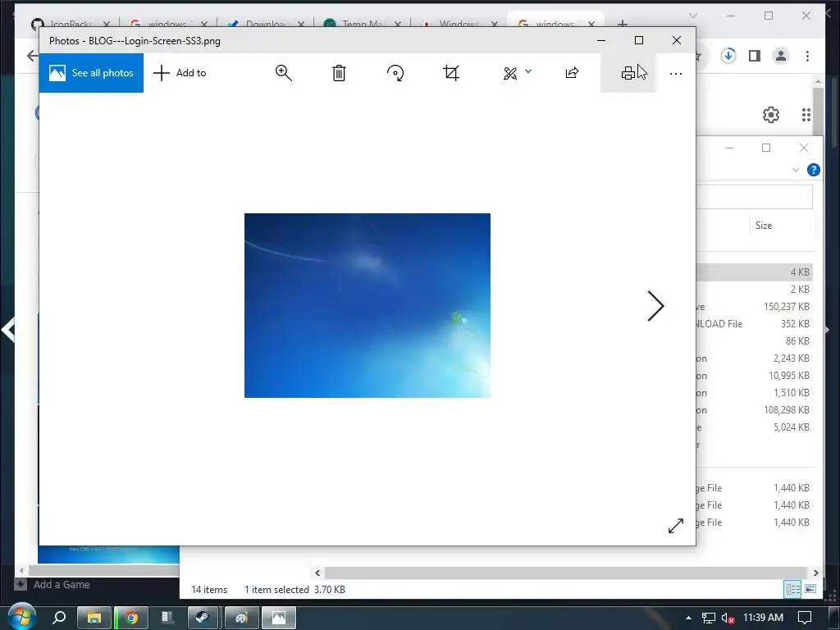Open the Chrome tab search chevron

(693, 16)
